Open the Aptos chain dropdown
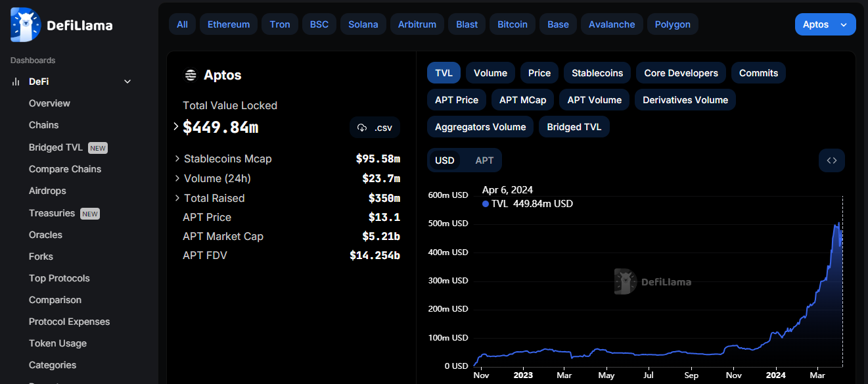 [x=825, y=24]
